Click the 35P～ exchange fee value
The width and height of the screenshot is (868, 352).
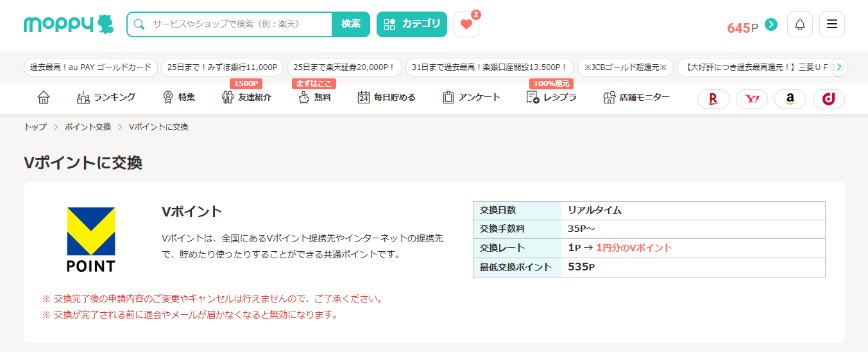tap(583, 229)
